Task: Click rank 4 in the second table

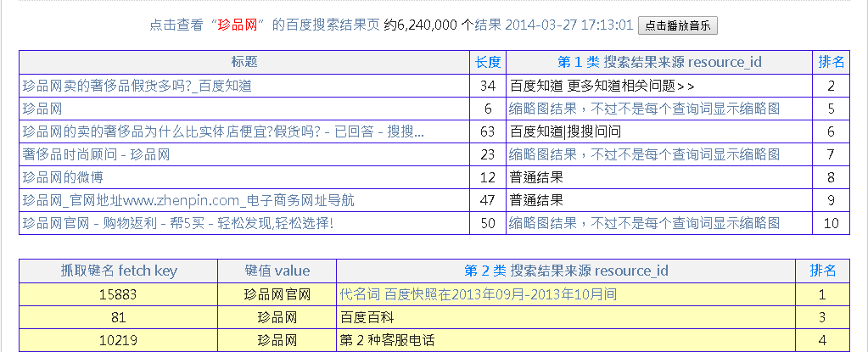Action: coord(823,340)
